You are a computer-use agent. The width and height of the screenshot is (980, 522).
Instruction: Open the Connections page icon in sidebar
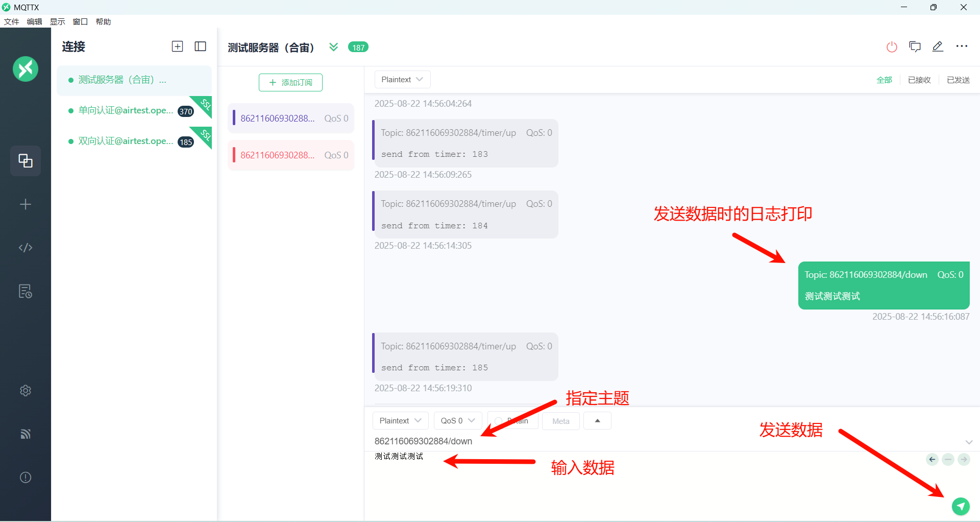tap(26, 161)
